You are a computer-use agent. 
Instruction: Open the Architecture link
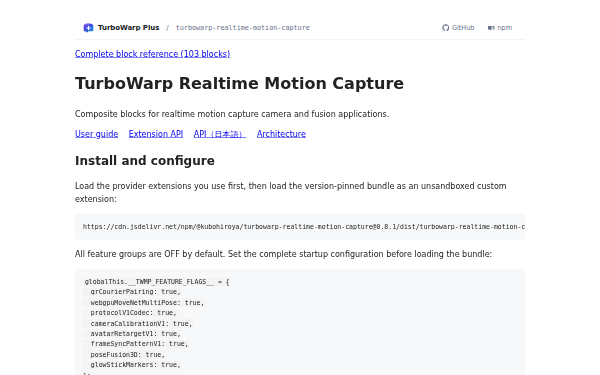point(281,134)
